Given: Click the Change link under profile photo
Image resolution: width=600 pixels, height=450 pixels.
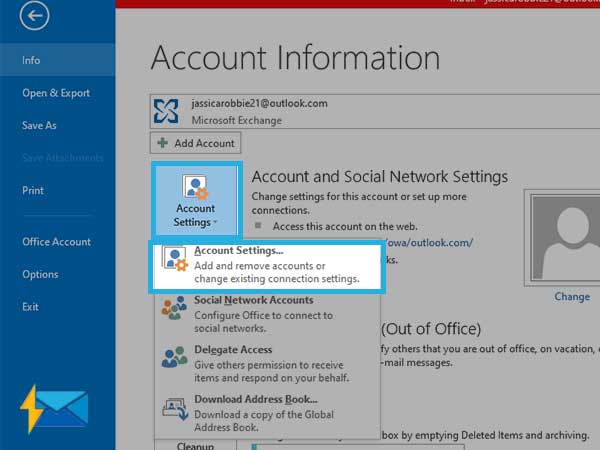Looking at the screenshot, I should (x=572, y=297).
